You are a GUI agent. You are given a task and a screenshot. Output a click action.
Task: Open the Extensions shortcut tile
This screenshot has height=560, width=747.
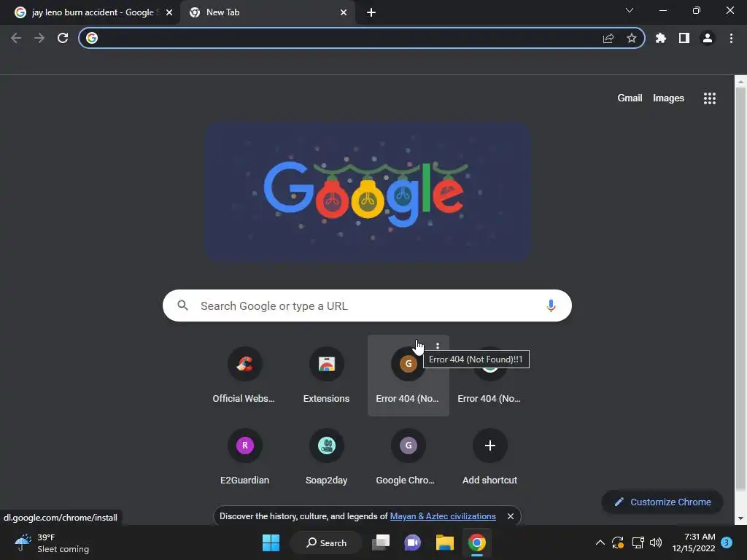[x=326, y=376]
